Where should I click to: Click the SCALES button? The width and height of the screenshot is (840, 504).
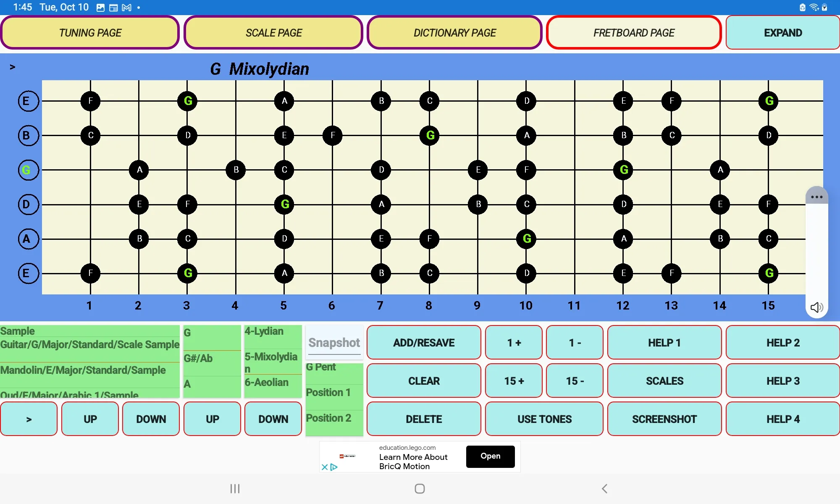click(664, 381)
